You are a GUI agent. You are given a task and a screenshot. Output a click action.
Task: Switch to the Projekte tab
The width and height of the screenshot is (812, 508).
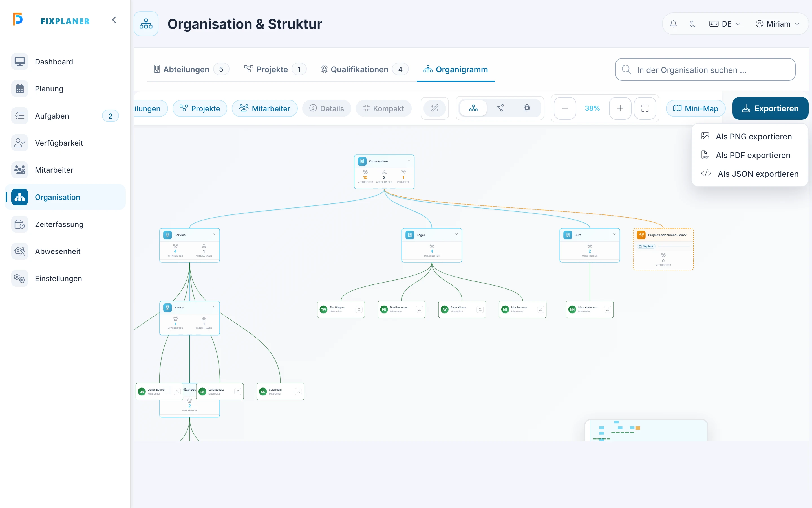[275, 69]
